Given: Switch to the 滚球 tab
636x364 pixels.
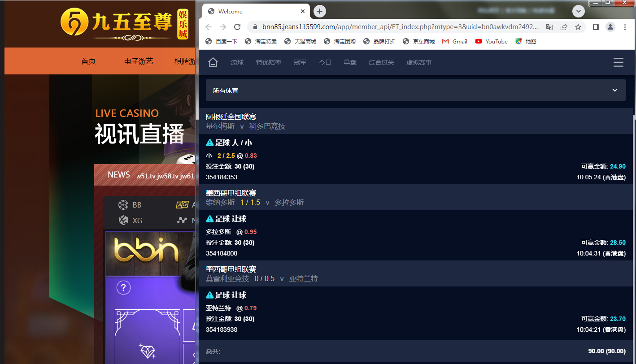Looking at the screenshot, I should 237,62.
